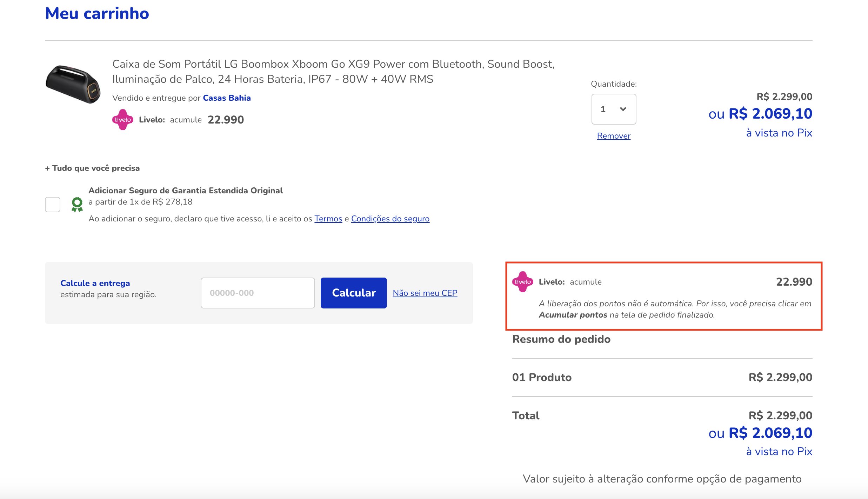Click the + Tudo que você precisa heading

coord(92,168)
